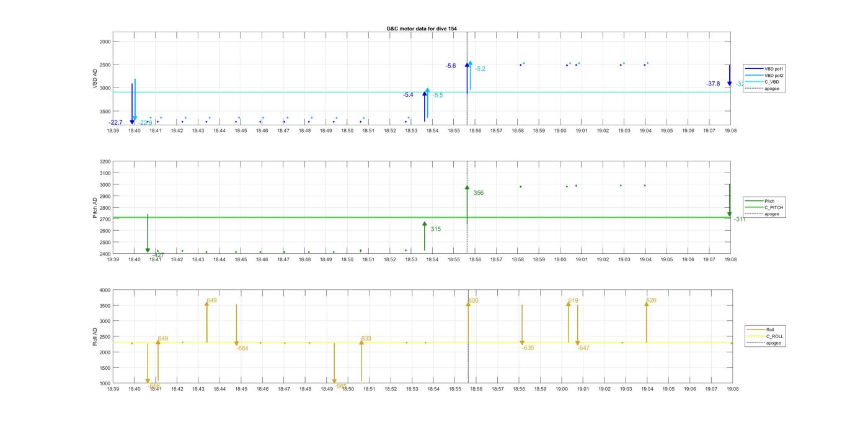Click the "649" roll label near 18:41

click(163, 339)
